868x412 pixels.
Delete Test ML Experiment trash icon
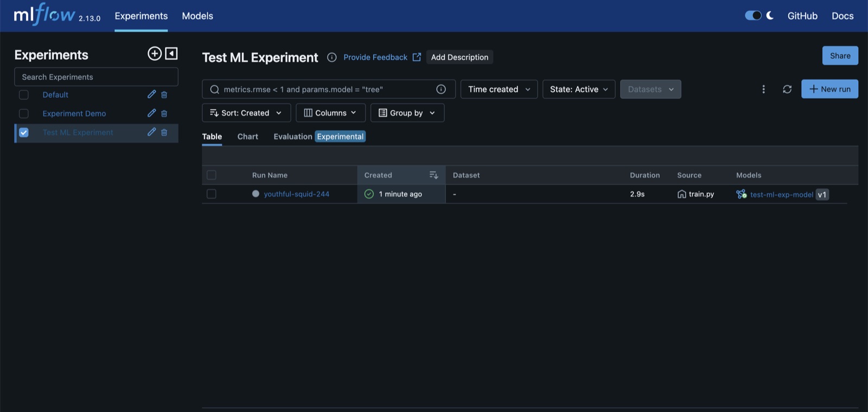coord(164,132)
